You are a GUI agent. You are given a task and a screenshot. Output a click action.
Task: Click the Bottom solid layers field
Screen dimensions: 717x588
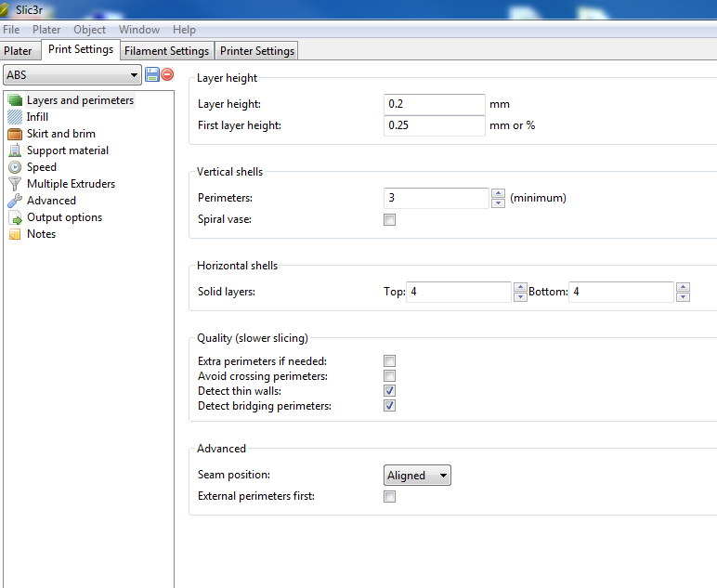coord(621,293)
